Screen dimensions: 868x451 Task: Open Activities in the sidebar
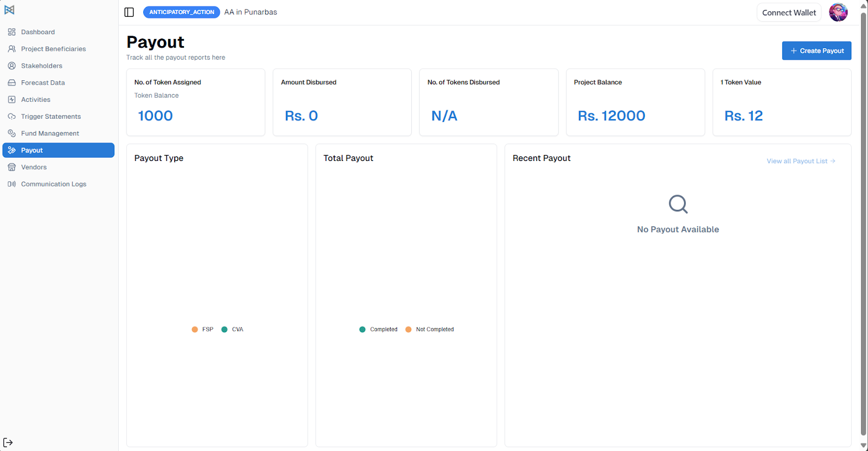[58, 99]
